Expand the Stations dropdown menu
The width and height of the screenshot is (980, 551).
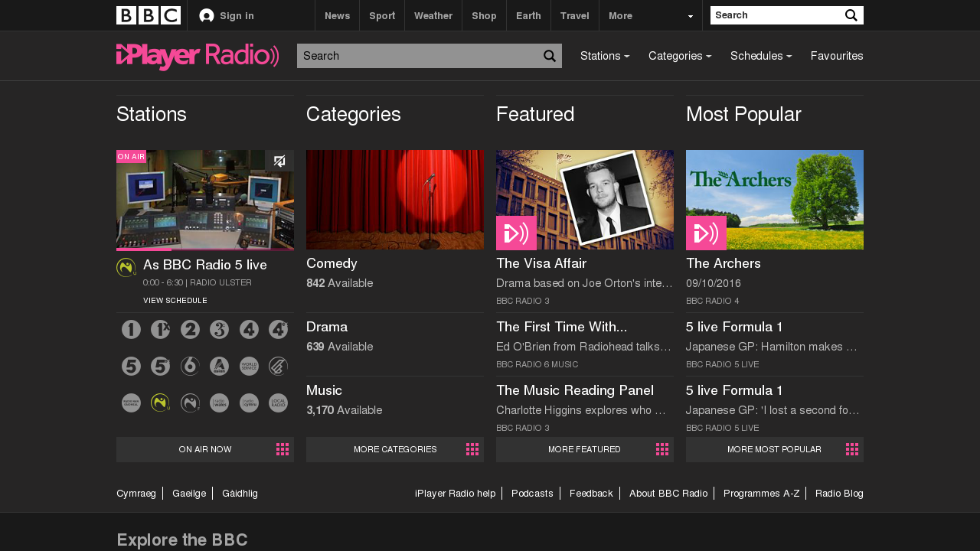605,56
